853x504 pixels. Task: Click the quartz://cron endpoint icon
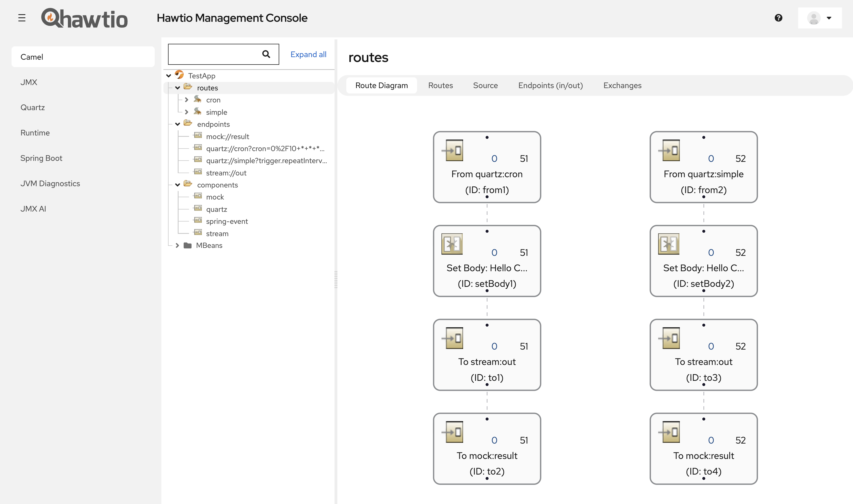click(198, 148)
